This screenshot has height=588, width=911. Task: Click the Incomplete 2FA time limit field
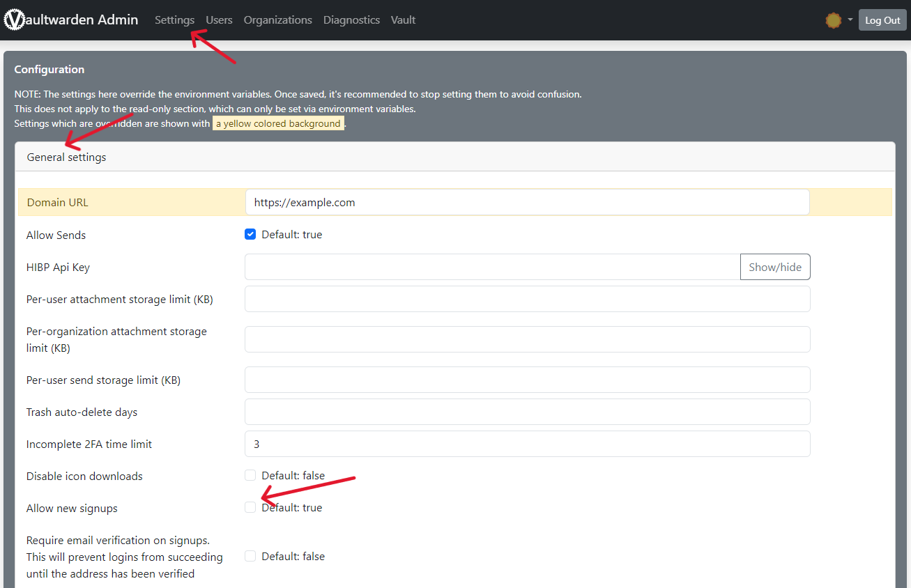pos(527,444)
